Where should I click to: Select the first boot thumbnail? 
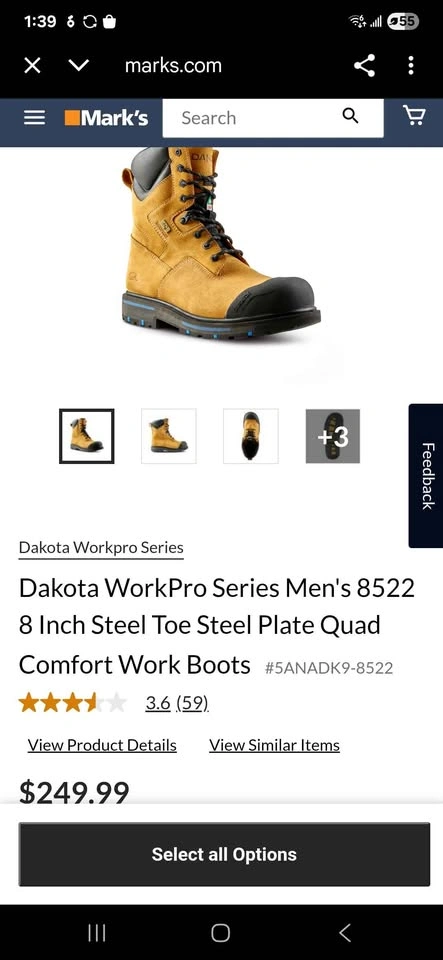pos(86,436)
